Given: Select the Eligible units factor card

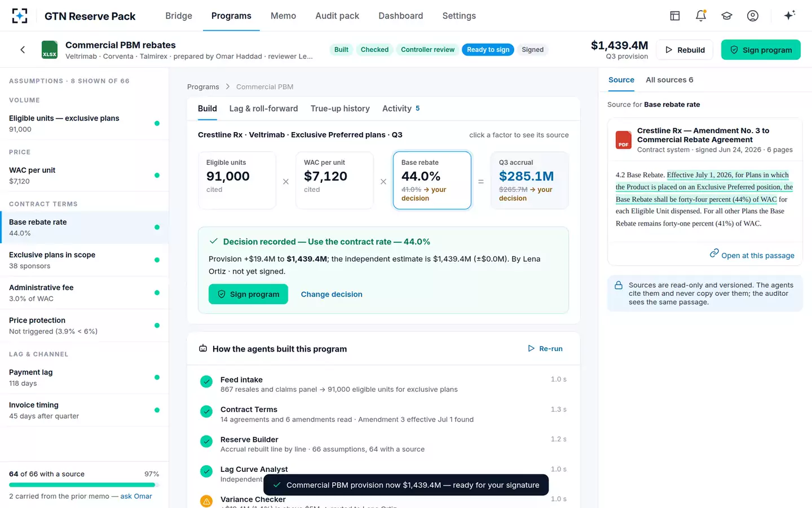Looking at the screenshot, I should pos(237,180).
